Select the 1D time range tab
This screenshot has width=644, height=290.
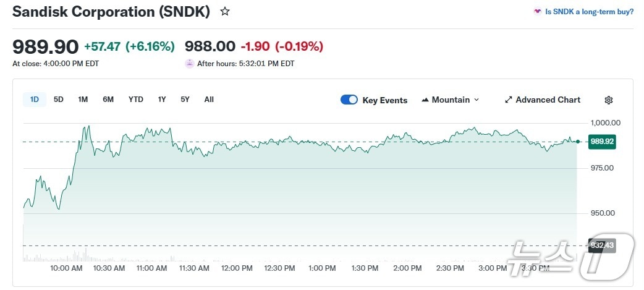point(35,100)
